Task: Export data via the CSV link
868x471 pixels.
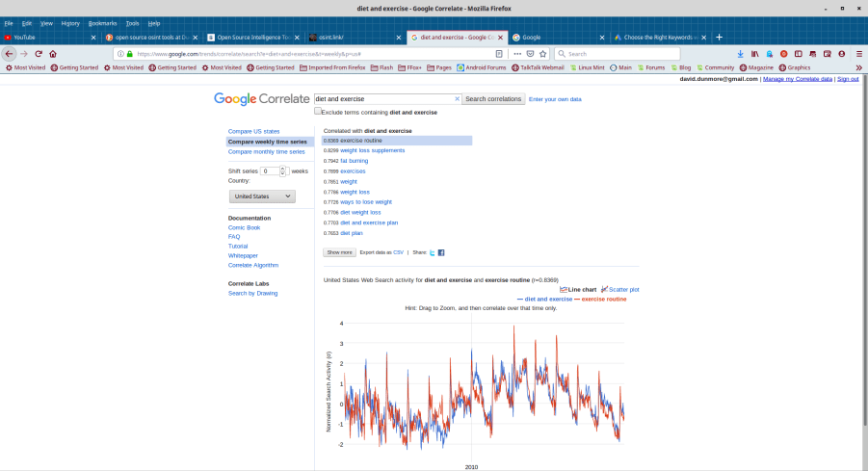Action: click(x=398, y=252)
